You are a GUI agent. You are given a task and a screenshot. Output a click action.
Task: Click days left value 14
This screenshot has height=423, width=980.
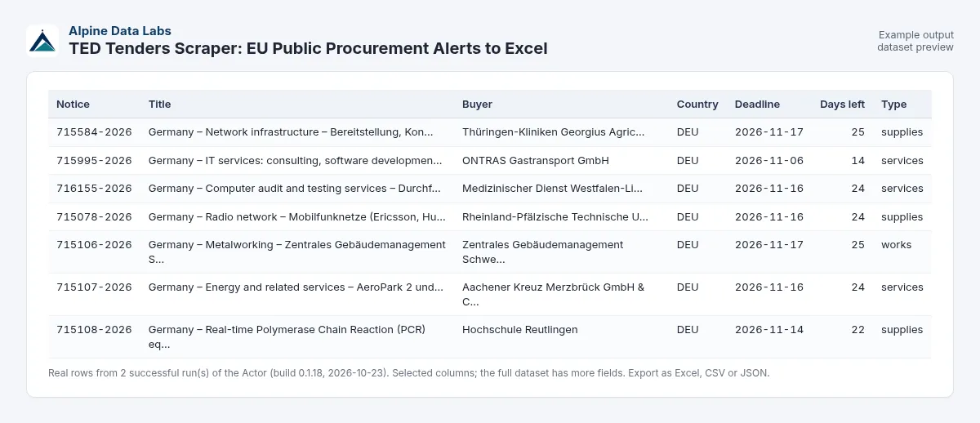(x=858, y=161)
